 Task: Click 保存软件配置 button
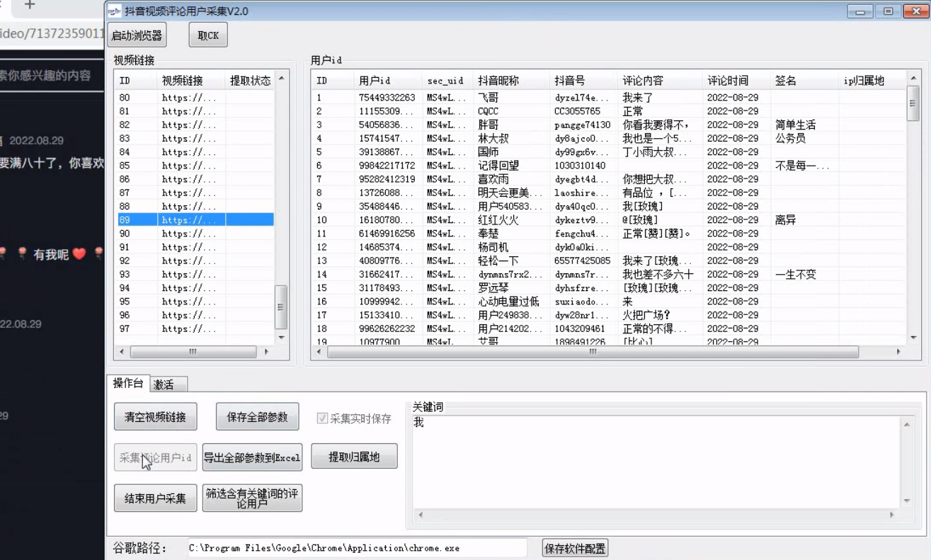575,549
